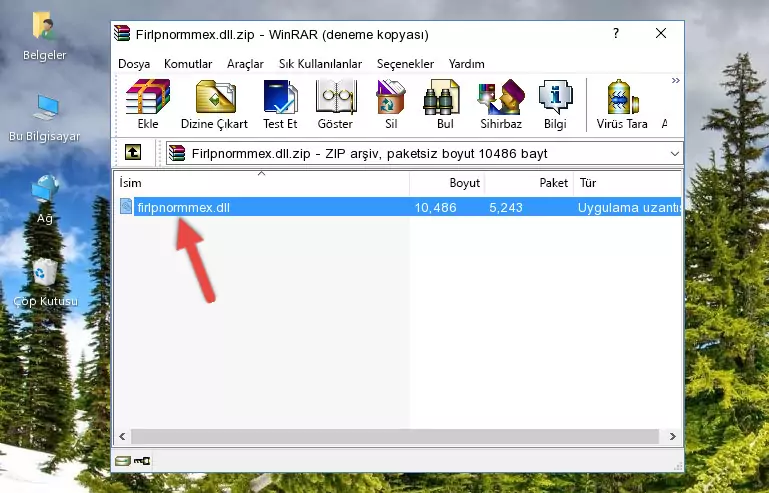
Task: Select the Ağ network desktop icon
Action: pos(45,199)
